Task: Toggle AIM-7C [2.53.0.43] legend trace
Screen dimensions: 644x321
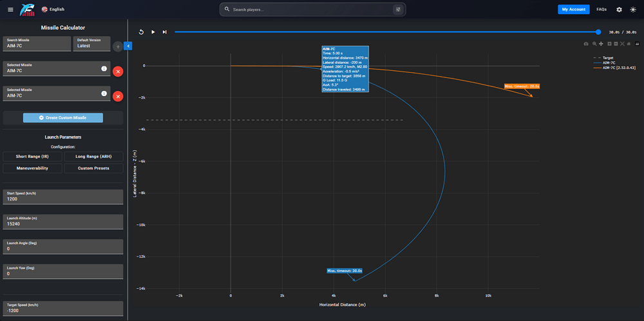Action: (x=614, y=68)
